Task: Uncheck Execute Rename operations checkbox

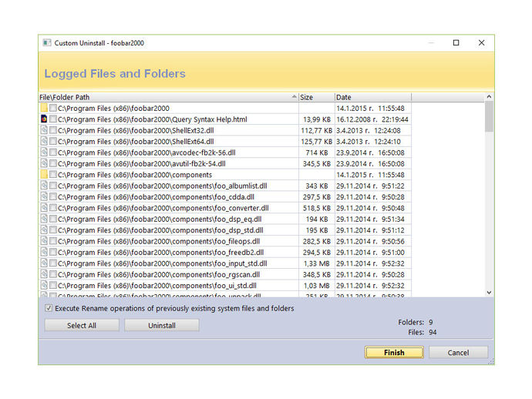Action: coord(49,308)
